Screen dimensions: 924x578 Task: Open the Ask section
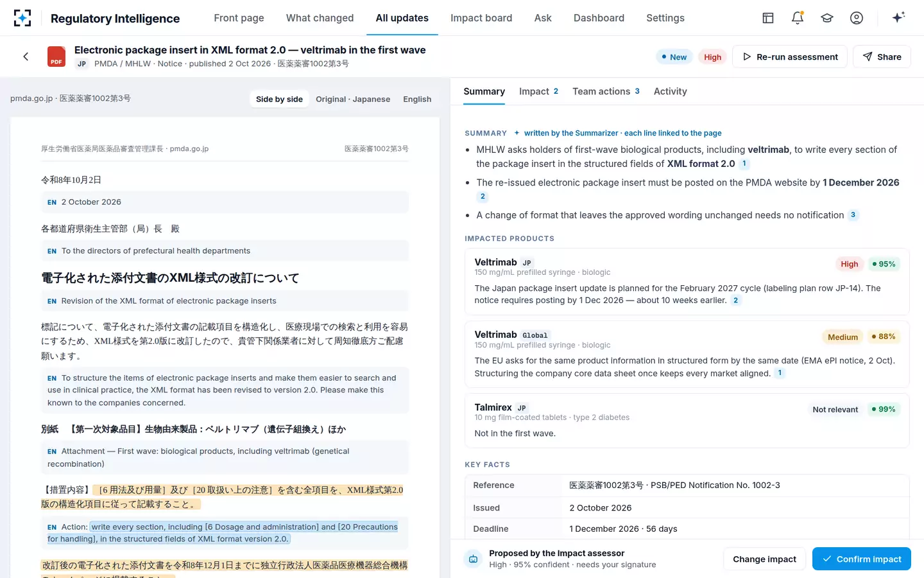[543, 18]
